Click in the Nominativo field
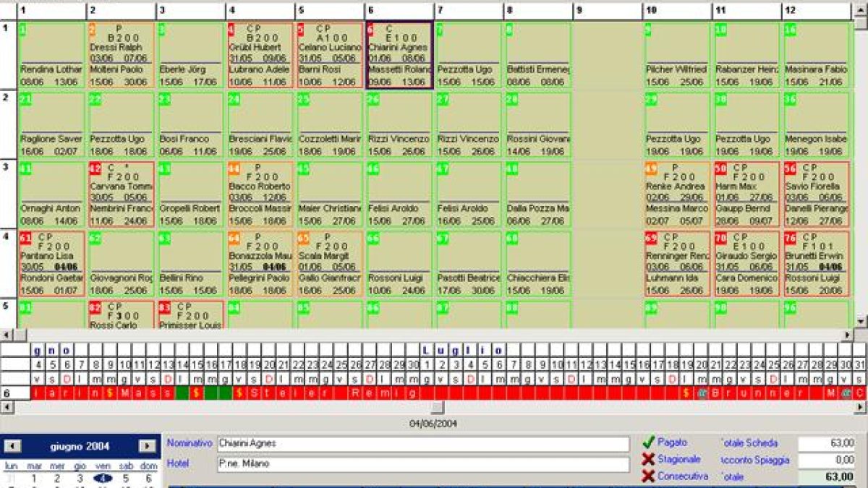This screenshot has height=488, width=868. 423,443
